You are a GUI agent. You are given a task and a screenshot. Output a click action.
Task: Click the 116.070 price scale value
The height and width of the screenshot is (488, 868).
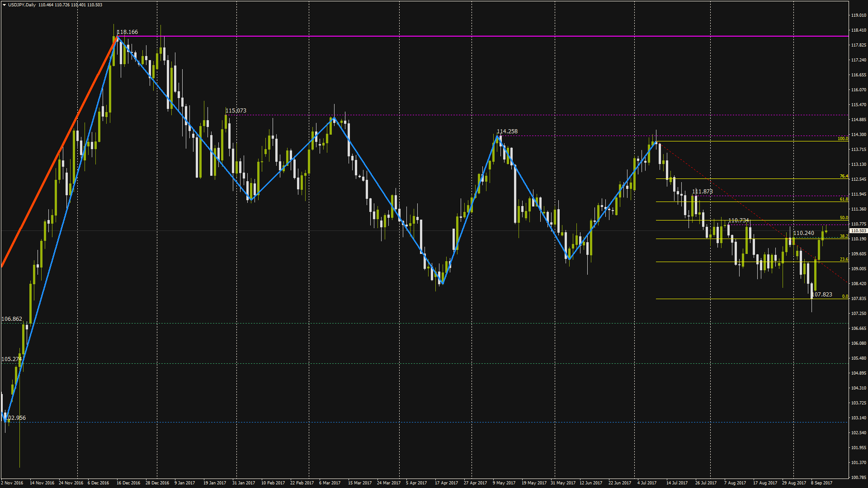point(859,90)
